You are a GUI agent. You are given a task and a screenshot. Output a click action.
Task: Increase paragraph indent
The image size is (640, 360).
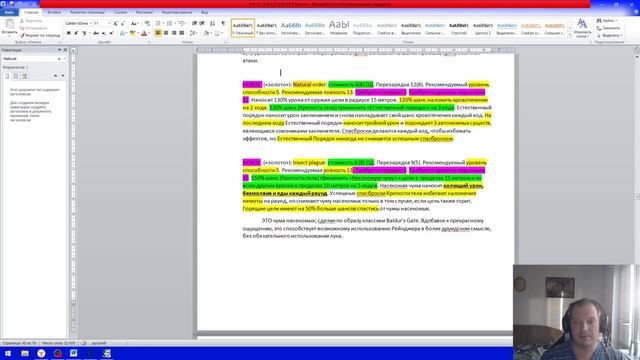click(x=202, y=24)
